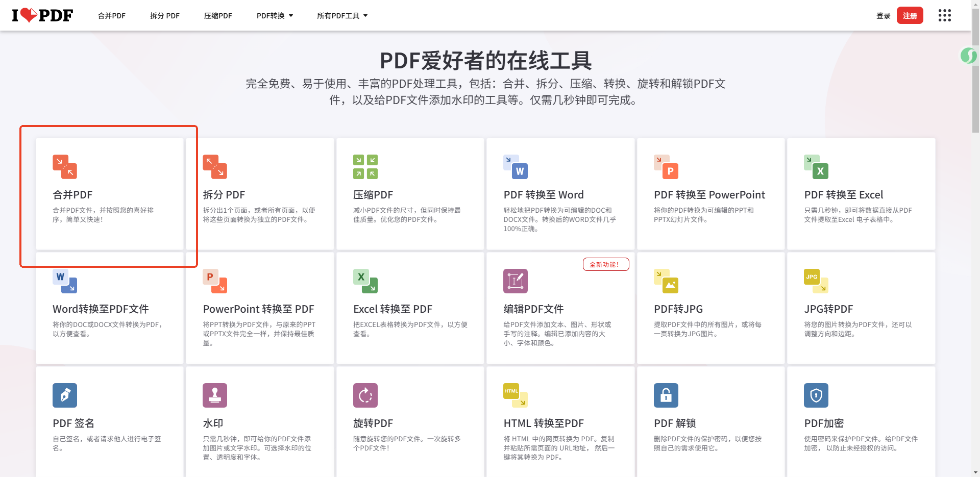
Task: Click the PDF加密 shield icon
Action: pyautogui.click(x=816, y=395)
